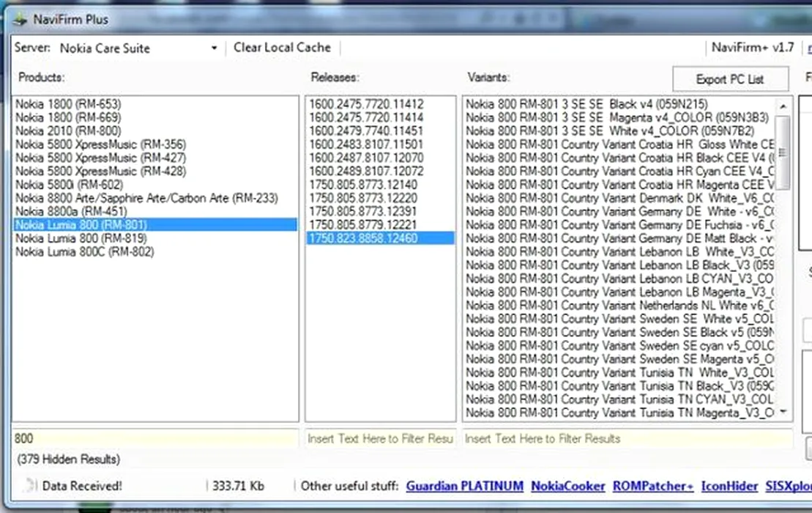Focus the Variants filter text field
This screenshot has height=513, width=812.
click(x=627, y=439)
